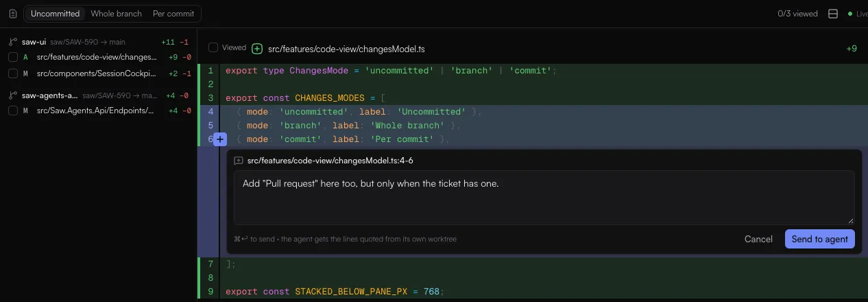Click the +9 count in file header

click(852, 49)
